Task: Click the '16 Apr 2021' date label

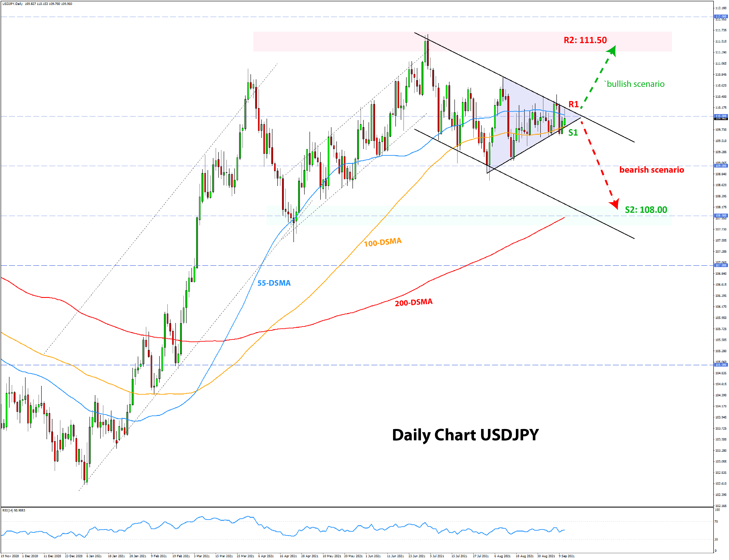Action: pos(288,556)
